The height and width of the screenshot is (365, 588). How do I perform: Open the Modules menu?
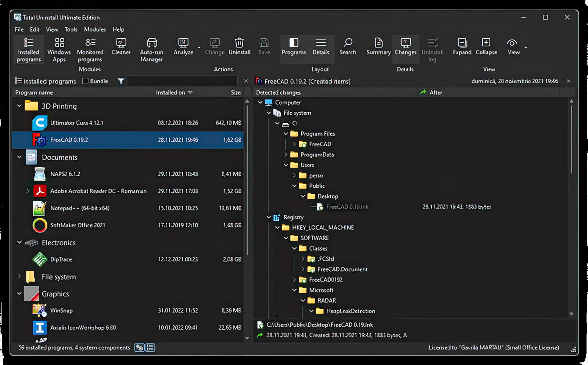[95, 29]
